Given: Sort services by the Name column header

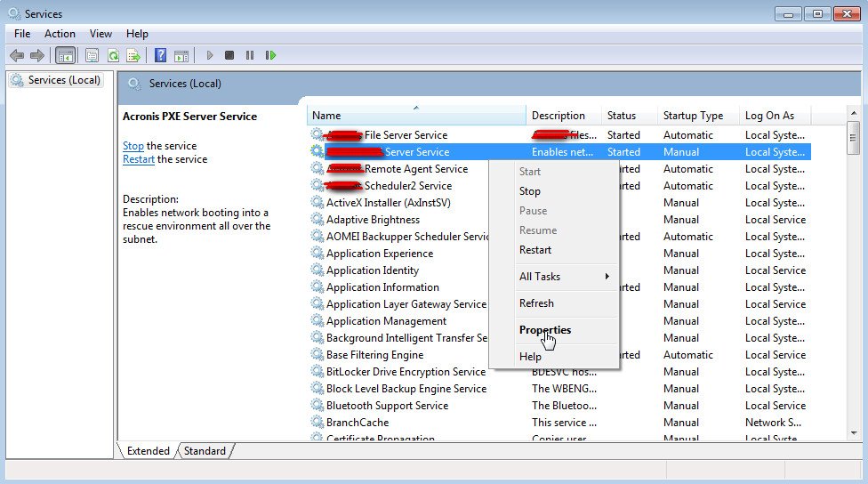Looking at the screenshot, I should point(416,116).
